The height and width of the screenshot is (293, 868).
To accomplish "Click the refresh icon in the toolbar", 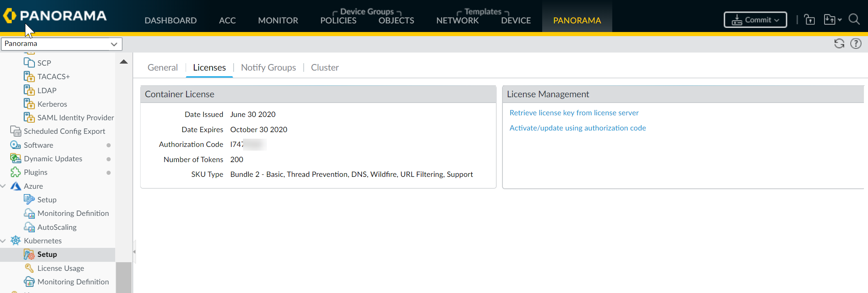I will click(839, 43).
